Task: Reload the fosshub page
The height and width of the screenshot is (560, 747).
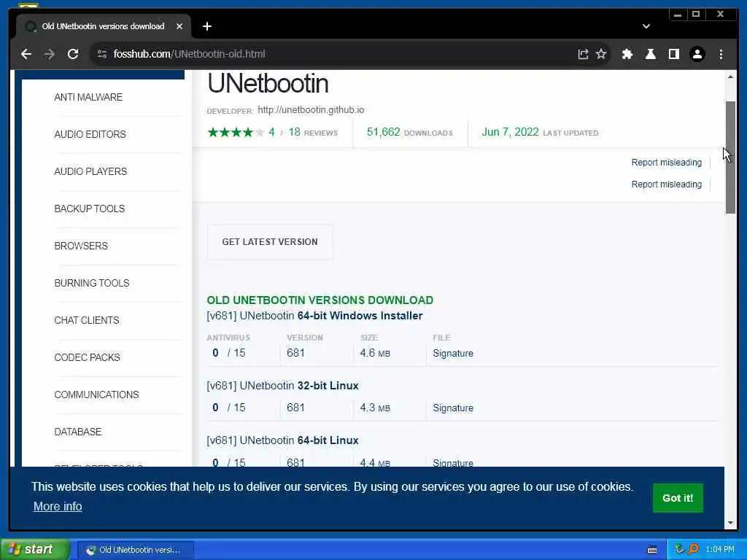Action: [x=73, y=54]
